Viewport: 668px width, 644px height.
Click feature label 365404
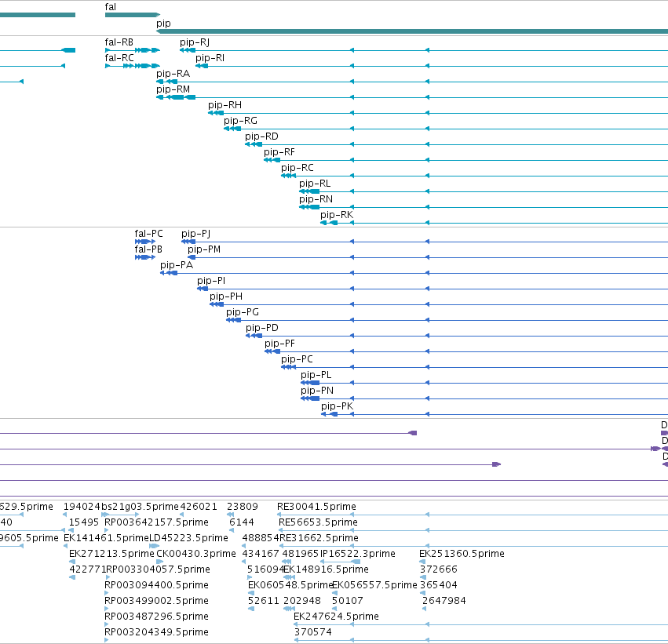439,585
